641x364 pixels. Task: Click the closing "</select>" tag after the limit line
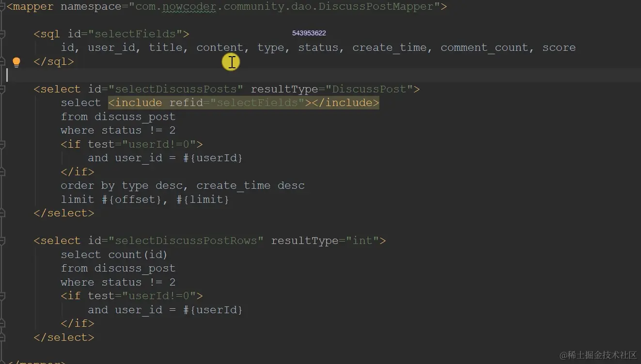click(64, 213)
